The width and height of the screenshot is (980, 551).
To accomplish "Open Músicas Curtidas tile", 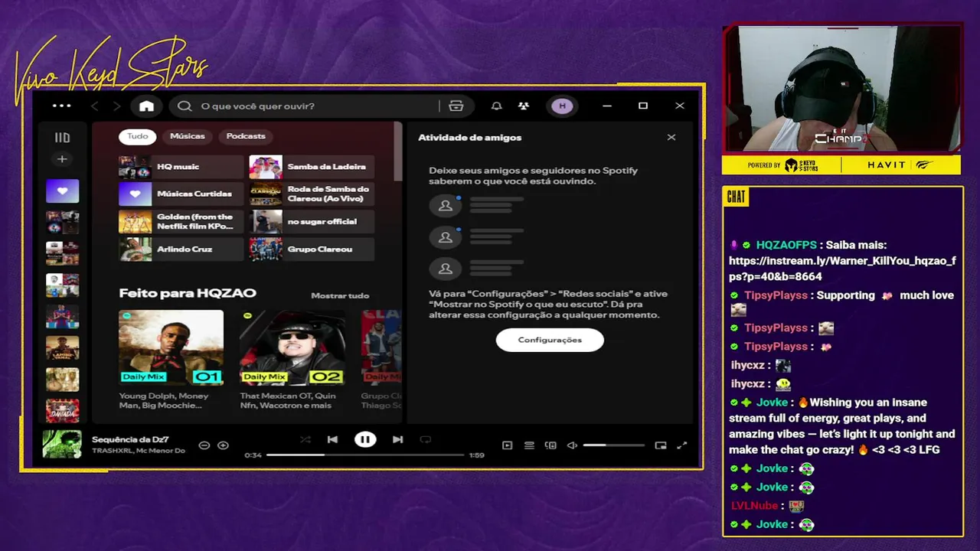I will pyautogui.click(x=181, y=194).
